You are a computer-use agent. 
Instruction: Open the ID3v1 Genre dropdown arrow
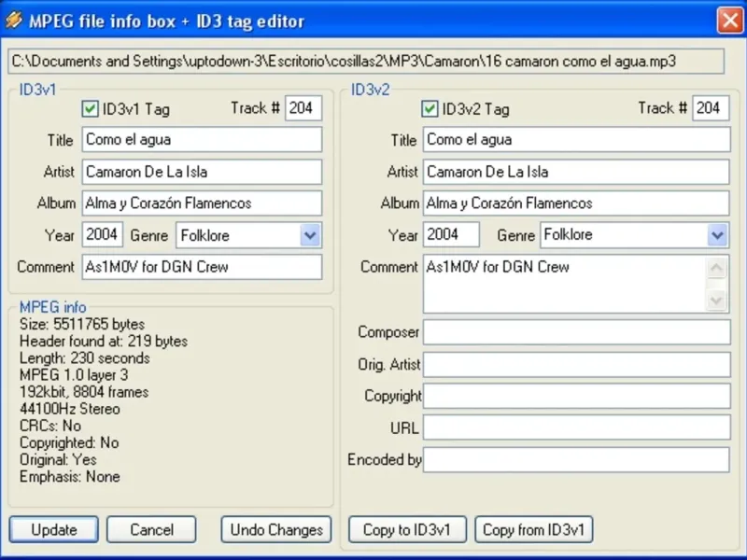click(x=310, y=235)
